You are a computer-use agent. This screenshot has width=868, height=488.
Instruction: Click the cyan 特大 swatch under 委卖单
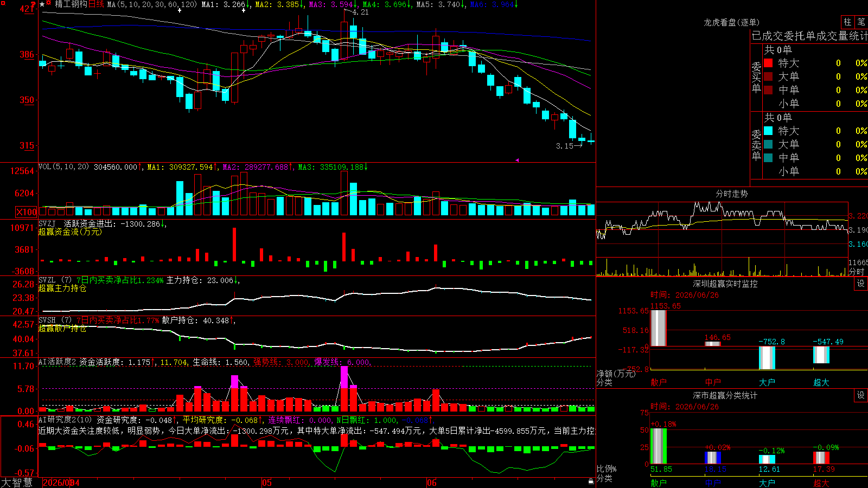(x=768, y=131)
